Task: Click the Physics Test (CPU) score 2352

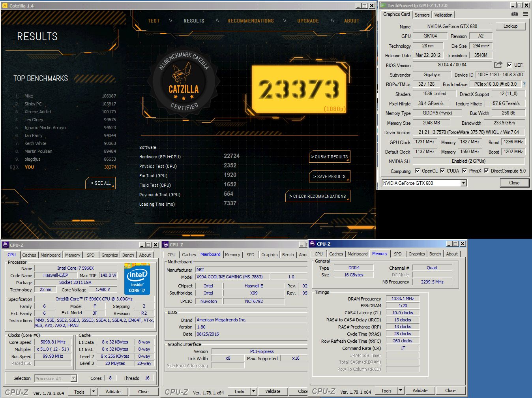Action: point(230,165)
